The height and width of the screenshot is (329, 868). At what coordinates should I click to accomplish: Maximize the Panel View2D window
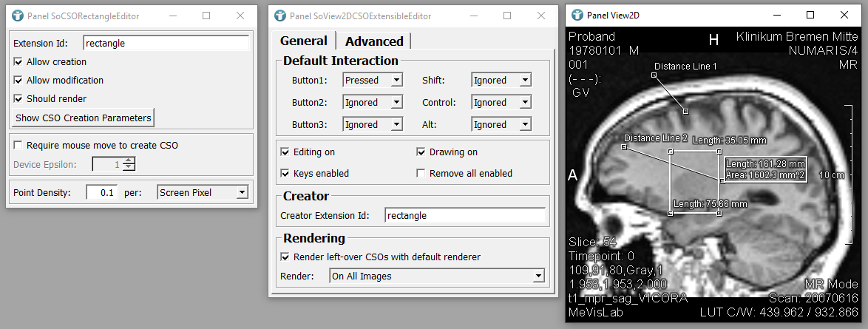[x=810, y=15]
